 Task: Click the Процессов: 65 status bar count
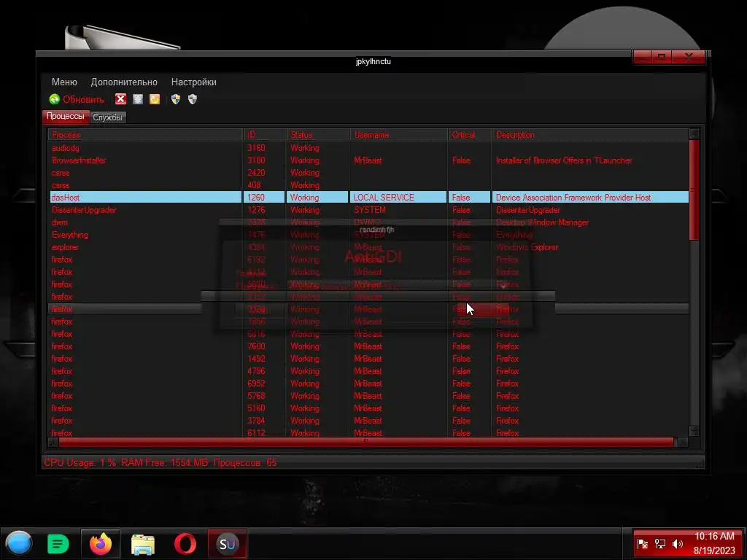pos(245,462)
